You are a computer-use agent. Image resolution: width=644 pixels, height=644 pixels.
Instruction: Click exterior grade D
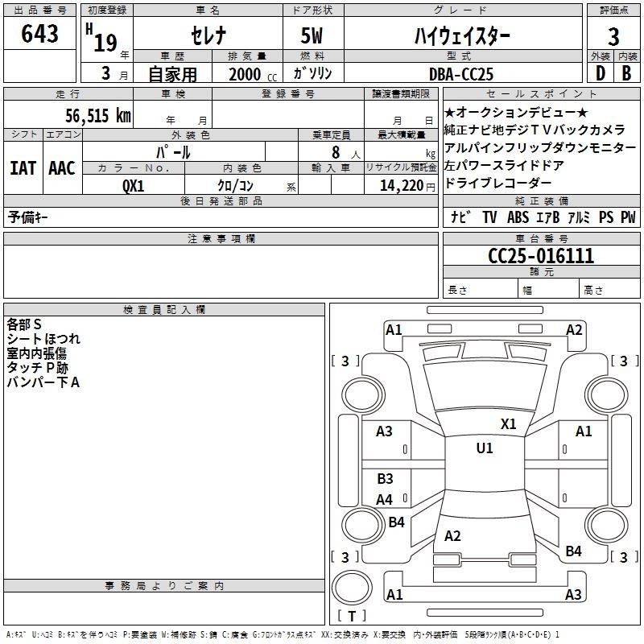tap(601, 73)
